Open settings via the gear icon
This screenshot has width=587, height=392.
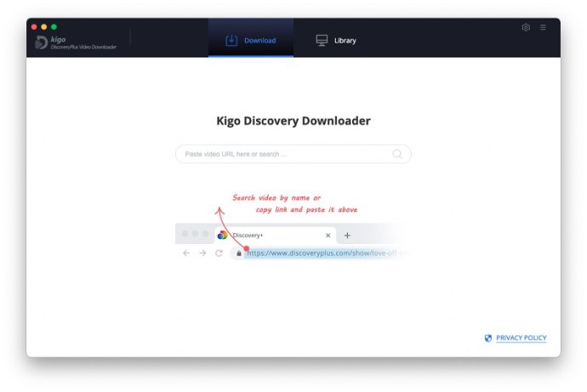click(526, 27)
